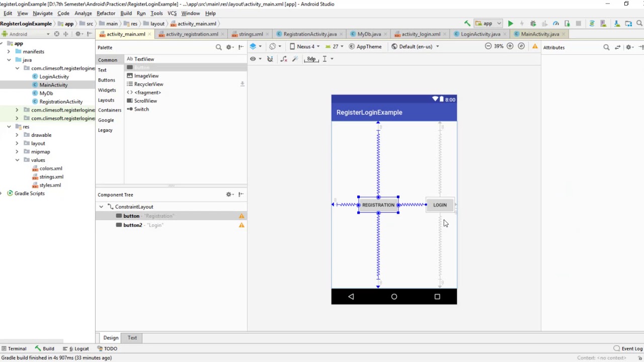Click the 8dp default margins button
The height and width of the screenshot is (362, 644).
(x=311, y=59)
